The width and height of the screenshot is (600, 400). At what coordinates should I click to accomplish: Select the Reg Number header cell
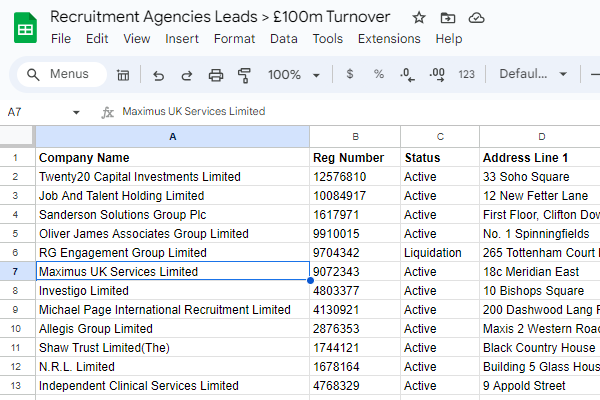pos(355,157)
